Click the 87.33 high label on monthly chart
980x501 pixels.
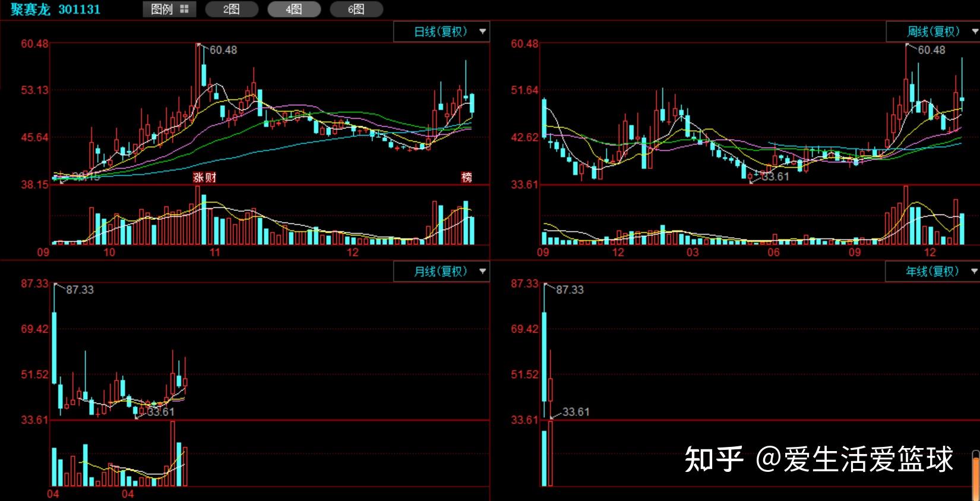tap(80, 290)
